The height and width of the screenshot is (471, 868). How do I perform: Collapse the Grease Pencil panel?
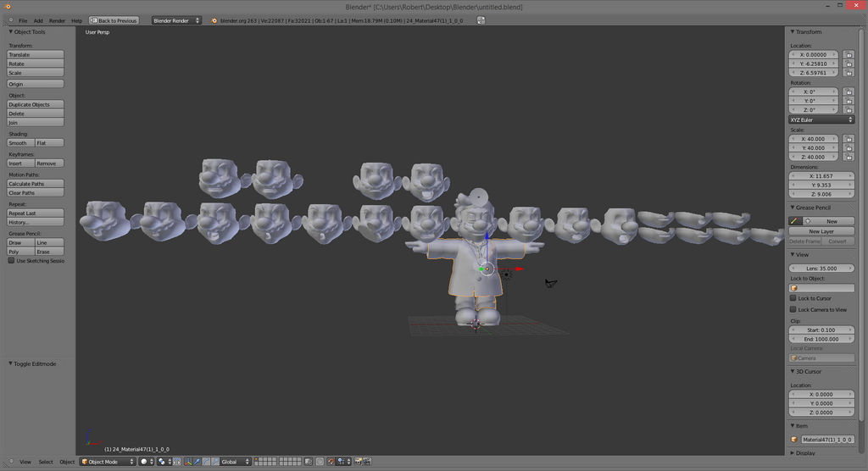(793, 208)
